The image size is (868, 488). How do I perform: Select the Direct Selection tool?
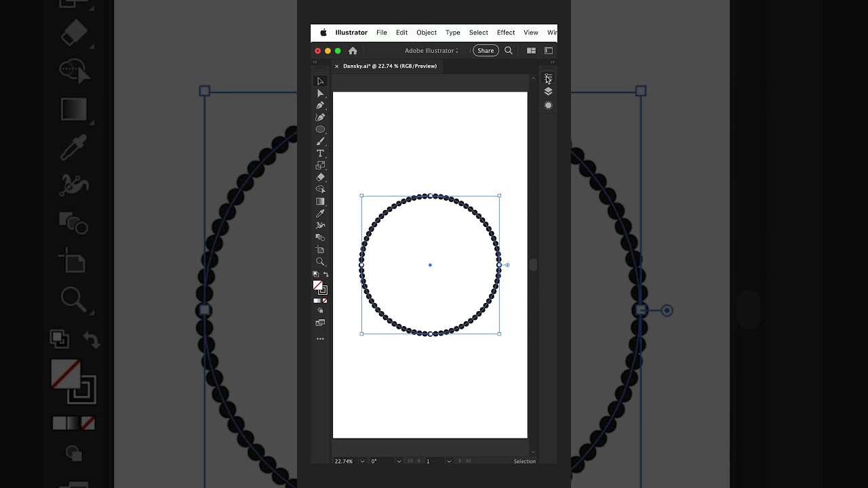[x=320, y=94]
